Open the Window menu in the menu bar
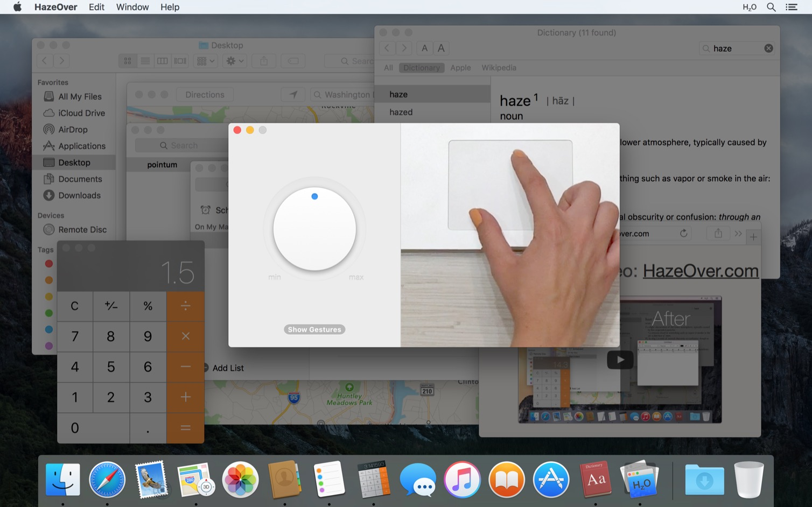The height and width of the screenshot is (507, 812). tap(132, 7)
